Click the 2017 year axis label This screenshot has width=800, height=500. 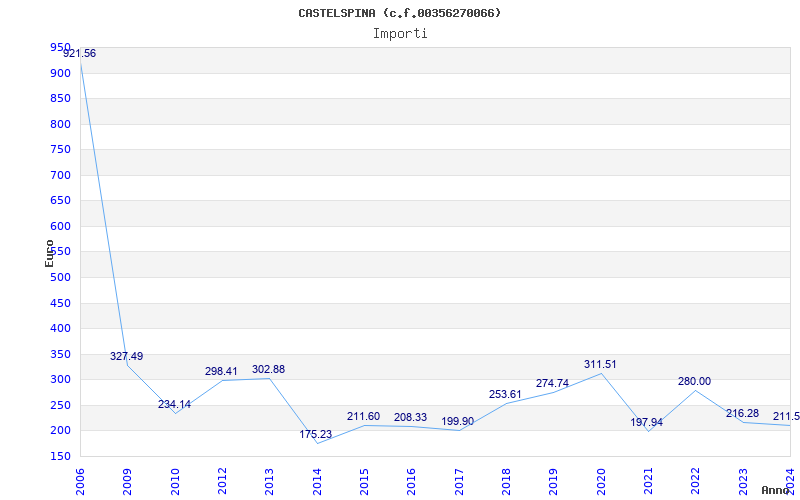[459, 482]
